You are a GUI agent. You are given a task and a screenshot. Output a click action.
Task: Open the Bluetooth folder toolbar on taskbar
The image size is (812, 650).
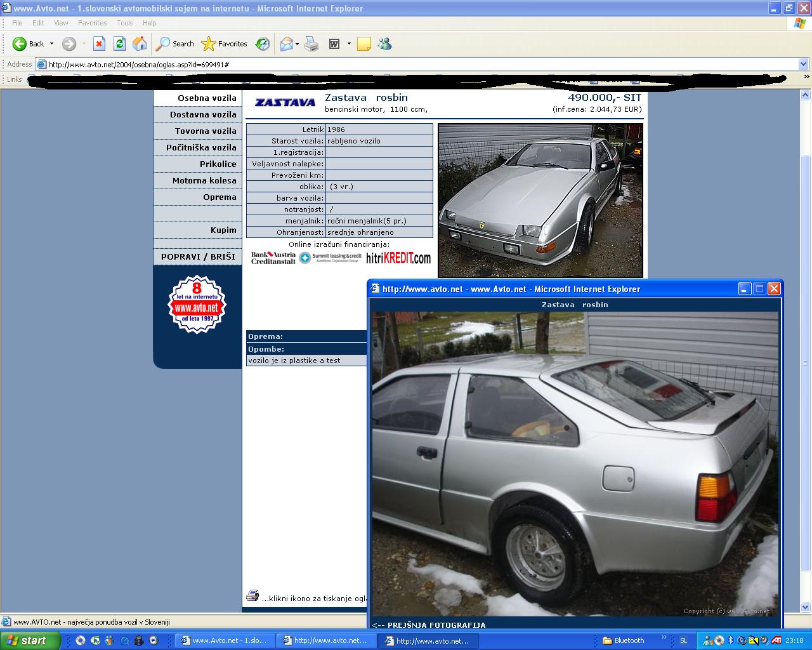[624, 640]
